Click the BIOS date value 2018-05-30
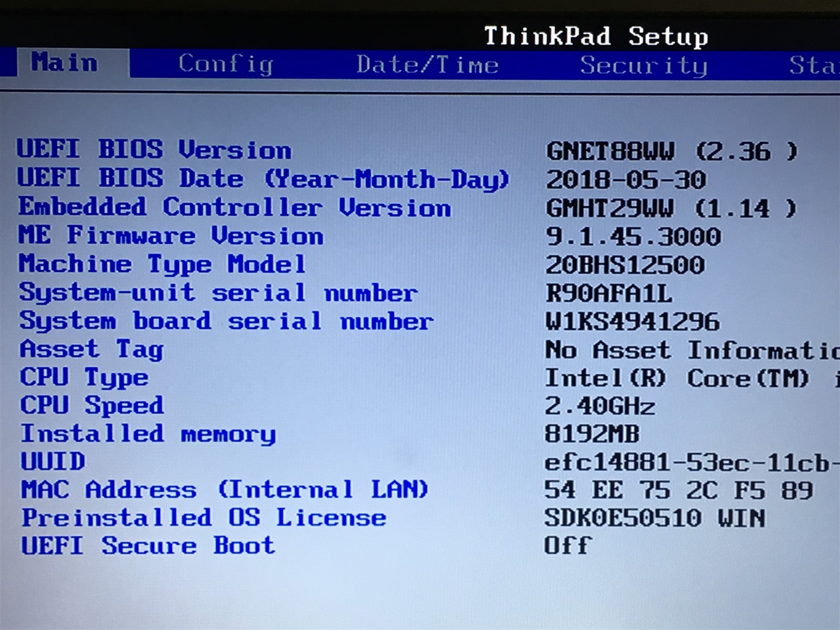 (x=626, y=180)
